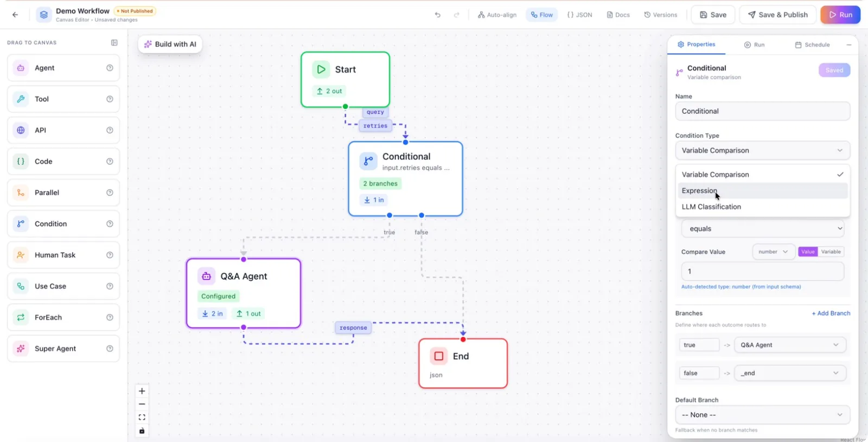868x442 pixels.
Task: Open the Condition Type dropdown
Action: coord(762,151)
